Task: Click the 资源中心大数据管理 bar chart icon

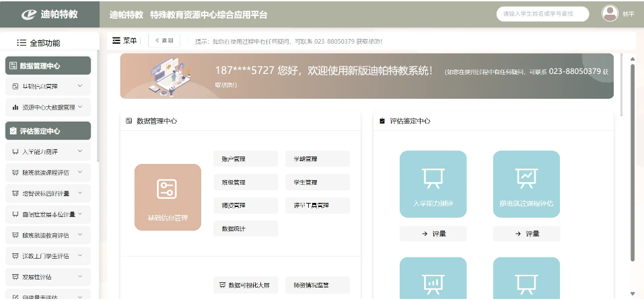Action: tap(15, 107)
